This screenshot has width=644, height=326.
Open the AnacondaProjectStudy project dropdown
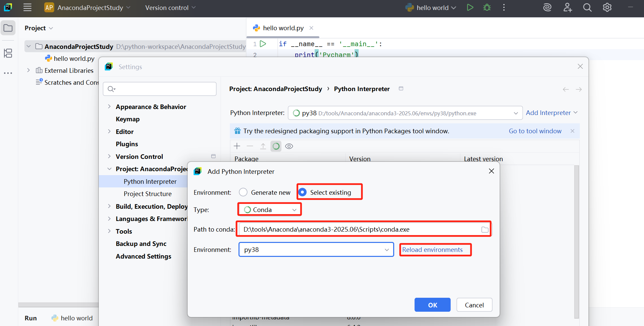(x=93, y=8)
